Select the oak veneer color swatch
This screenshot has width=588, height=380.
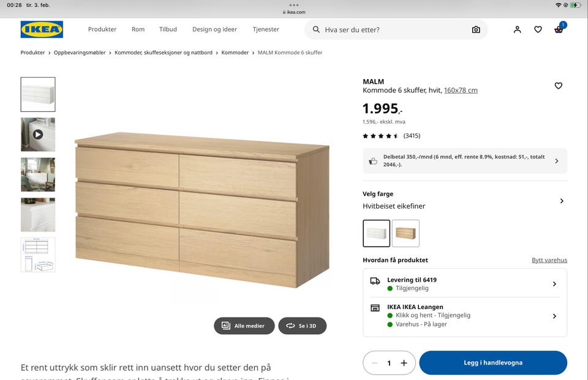point(405,233)
